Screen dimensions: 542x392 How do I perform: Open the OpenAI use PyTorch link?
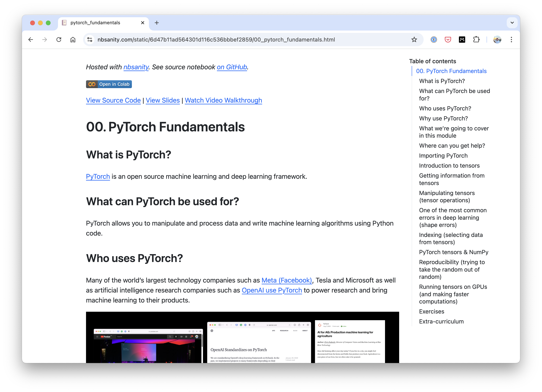click(x=272, y=290)
